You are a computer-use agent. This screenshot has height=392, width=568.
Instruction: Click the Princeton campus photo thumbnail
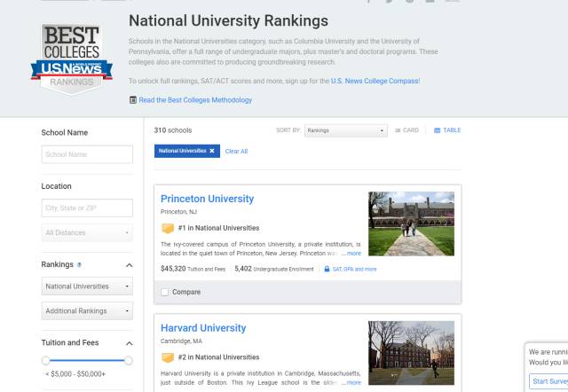click(x=411, y=223)
